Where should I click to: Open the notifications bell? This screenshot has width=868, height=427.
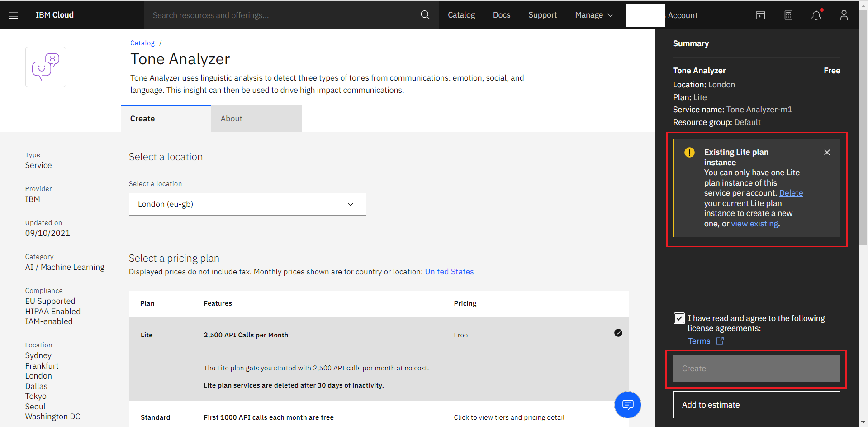point(816,15)
